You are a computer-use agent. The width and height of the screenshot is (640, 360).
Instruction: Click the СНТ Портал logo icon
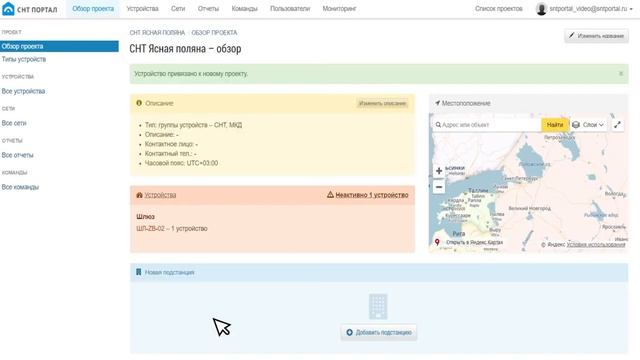[8, 9]
